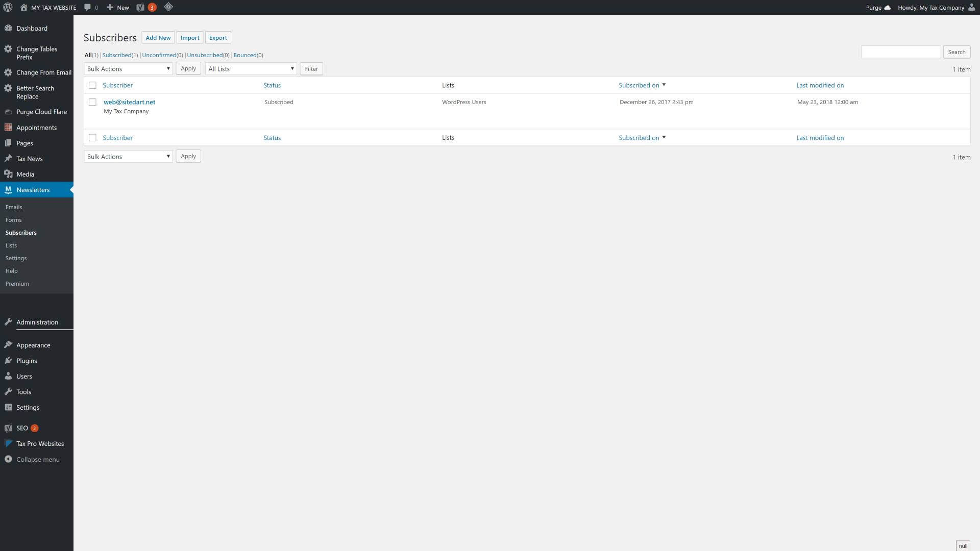This screenshot has width=980, height=551.
Task: Click the Collapse menu arrow icon
Action: pos(8,459)
